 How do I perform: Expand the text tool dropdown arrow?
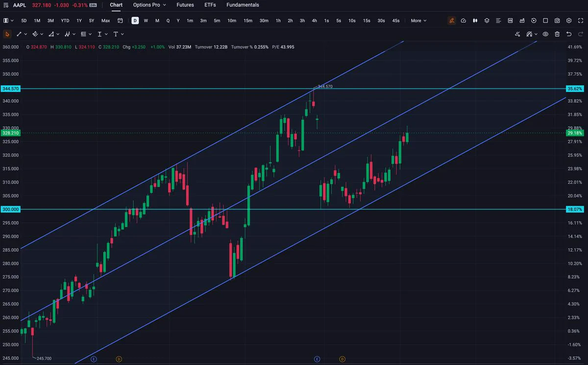[122, 34]
